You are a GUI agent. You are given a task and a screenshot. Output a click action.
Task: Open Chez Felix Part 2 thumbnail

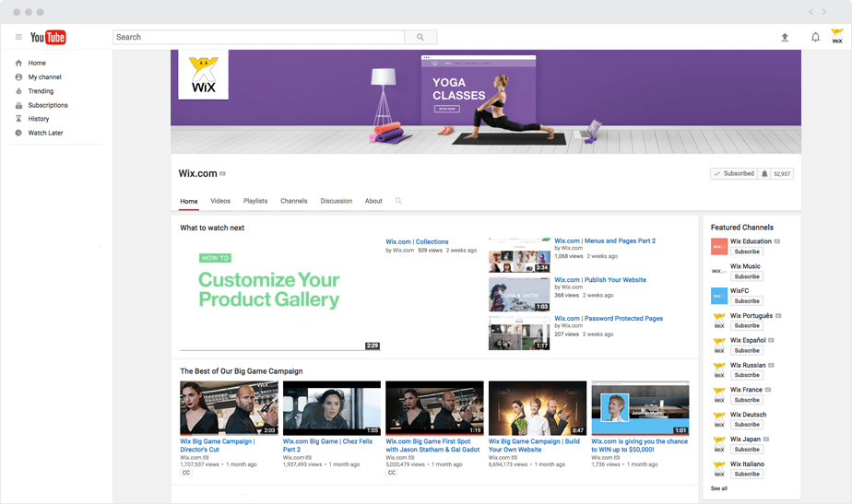coord(331,408)
